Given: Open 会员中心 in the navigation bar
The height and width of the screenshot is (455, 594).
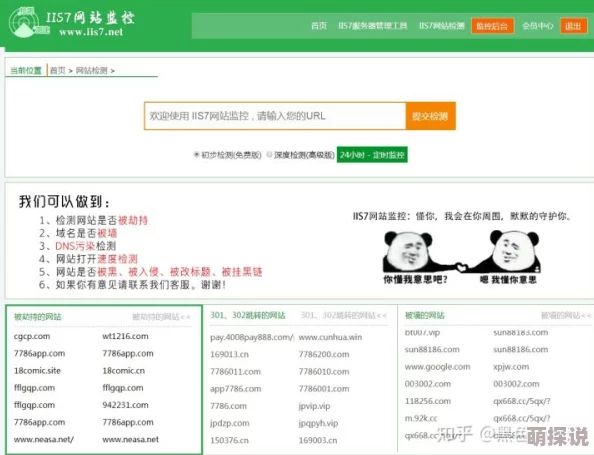Looking at the screenshot, I should coord(538,26).
